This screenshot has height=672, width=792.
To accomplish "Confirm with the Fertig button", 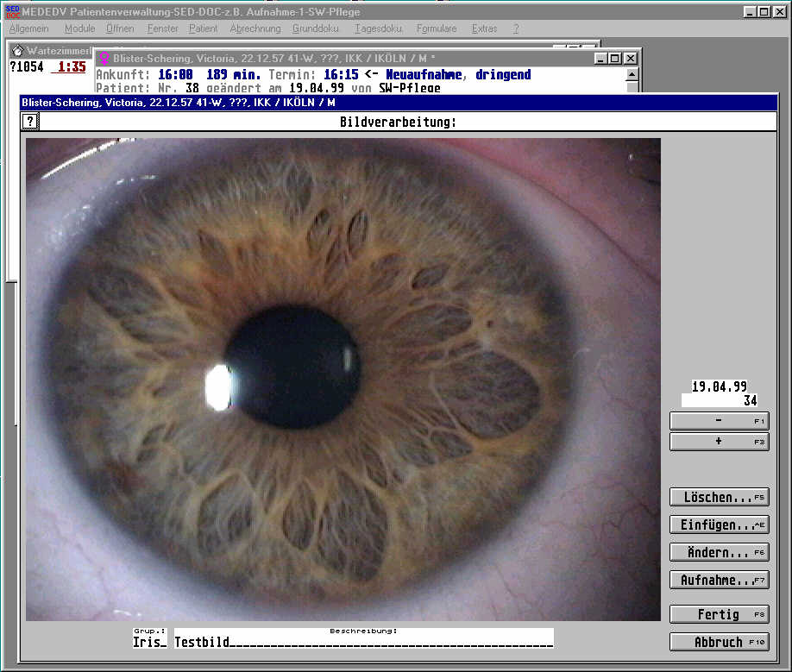I will (x=719, y=615).
